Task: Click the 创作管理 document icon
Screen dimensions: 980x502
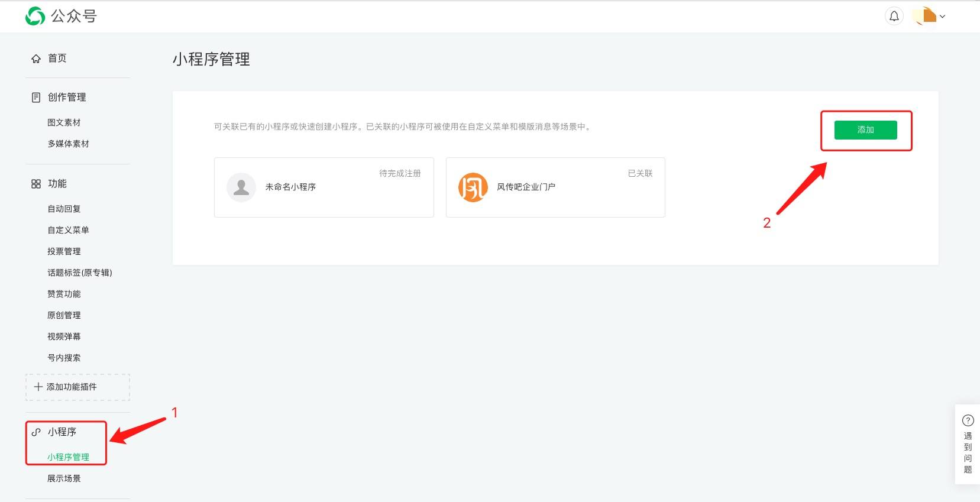Action: tap(36, 98)
